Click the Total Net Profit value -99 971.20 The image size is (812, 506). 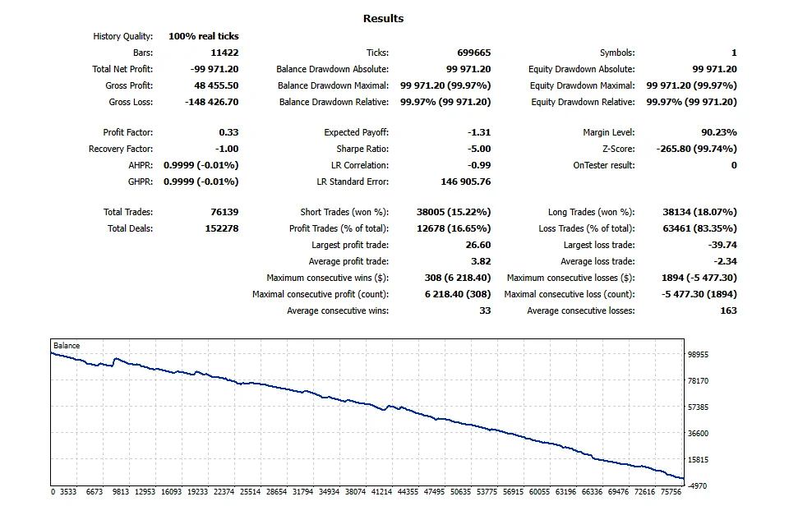click(x=215, y=69)
